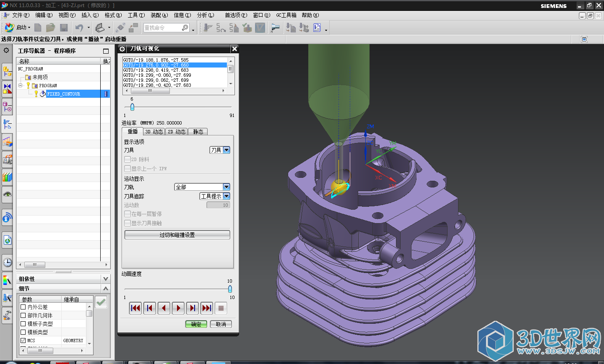This screenshot has width=604, height=364.
Task: Click the Undo arrow icon
Action: click(x=79, y=28)
